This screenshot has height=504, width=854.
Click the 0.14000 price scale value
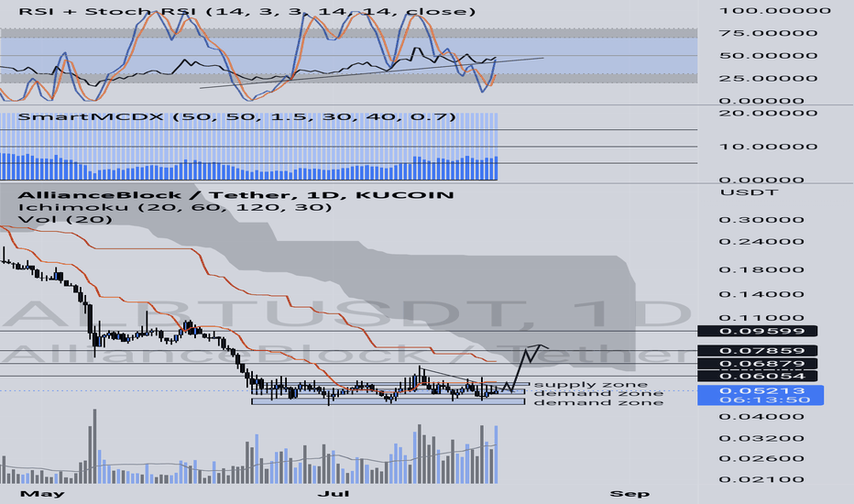tap(761, 294)
